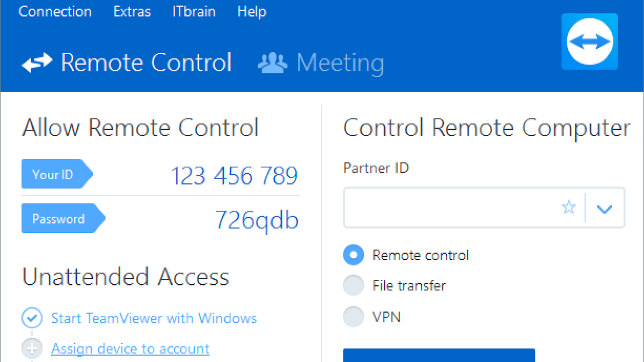644x362 pixels.
Task: Click the Unattended Access heading
Action: 126,277
